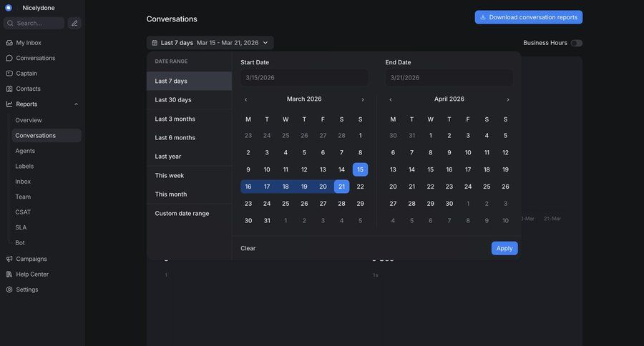Click Download conversation reports button
Image resolution: width=644 pixels, height=346 pixels.
coord(529,17)
